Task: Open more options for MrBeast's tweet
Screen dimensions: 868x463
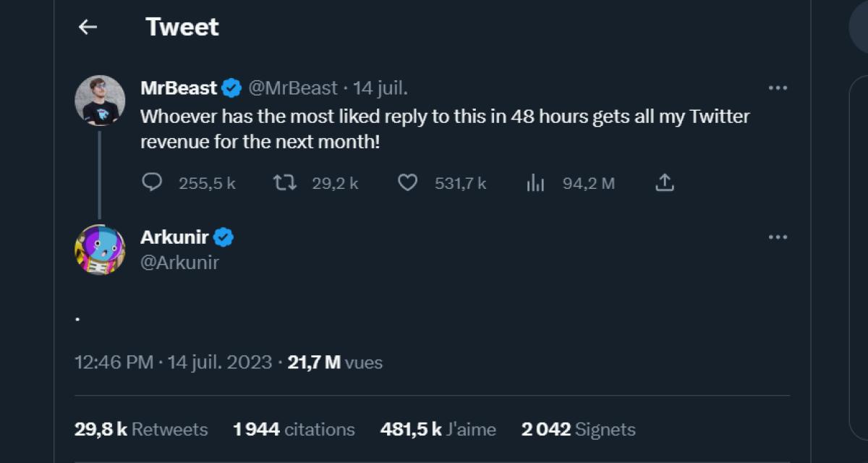Action: pos(778,88)
